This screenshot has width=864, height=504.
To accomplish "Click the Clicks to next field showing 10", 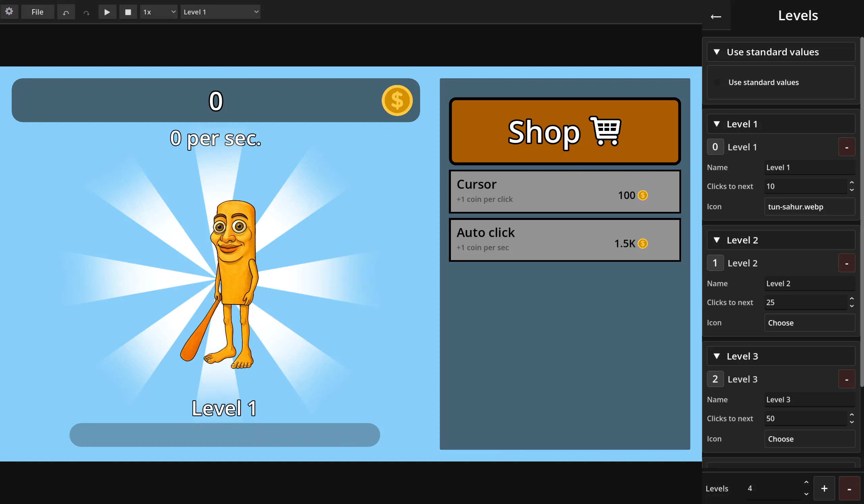I will [x=806, y=186].
